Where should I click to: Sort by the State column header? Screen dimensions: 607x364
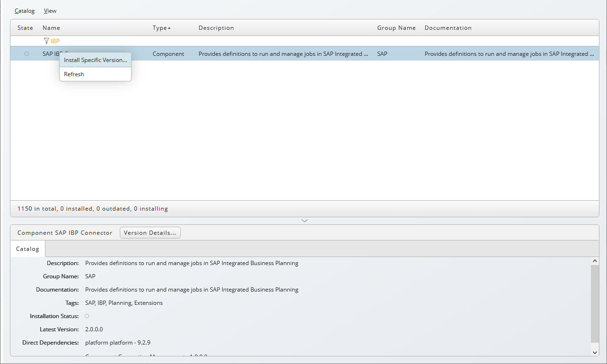click(25, 28)
